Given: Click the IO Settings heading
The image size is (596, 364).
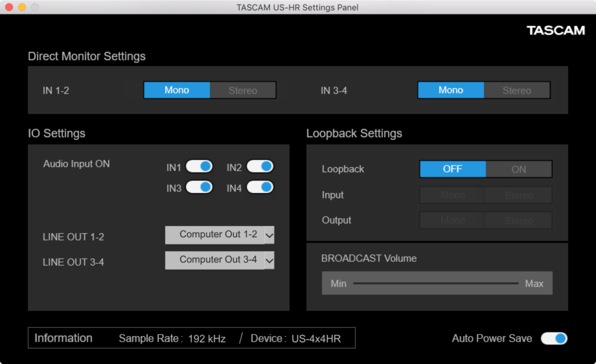Looking at the screenshot, I should [x=56, y=133].
